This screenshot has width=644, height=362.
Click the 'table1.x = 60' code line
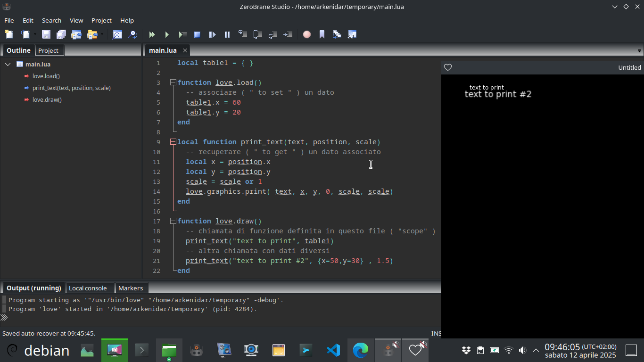214,102
